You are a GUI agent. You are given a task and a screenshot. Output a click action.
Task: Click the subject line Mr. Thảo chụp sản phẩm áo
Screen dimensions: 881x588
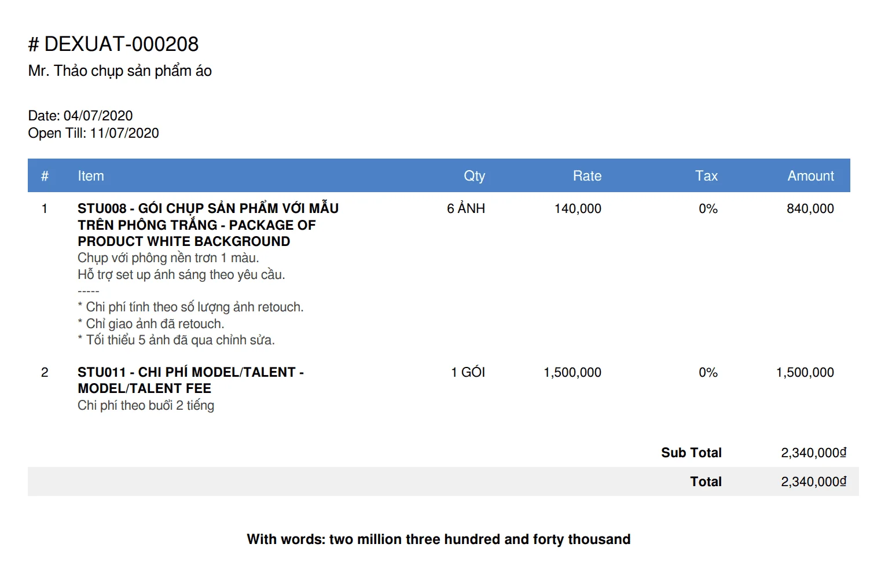120,71
